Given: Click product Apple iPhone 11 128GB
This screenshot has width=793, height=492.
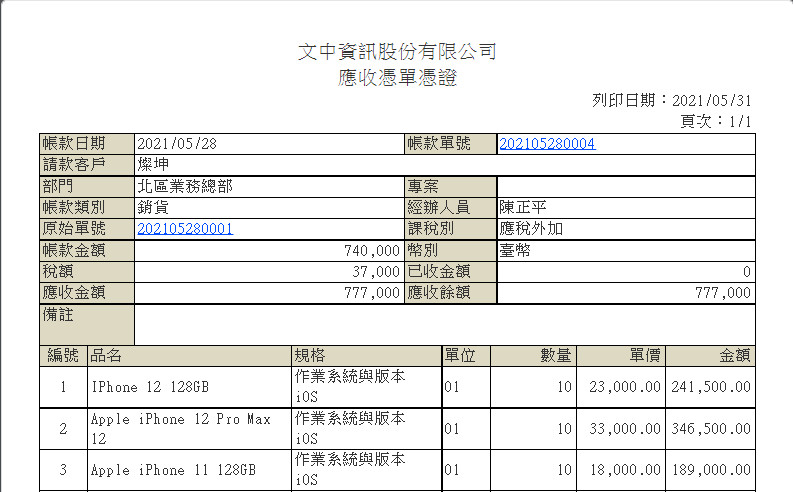Looking at the screenshot, I should point(173,470).
